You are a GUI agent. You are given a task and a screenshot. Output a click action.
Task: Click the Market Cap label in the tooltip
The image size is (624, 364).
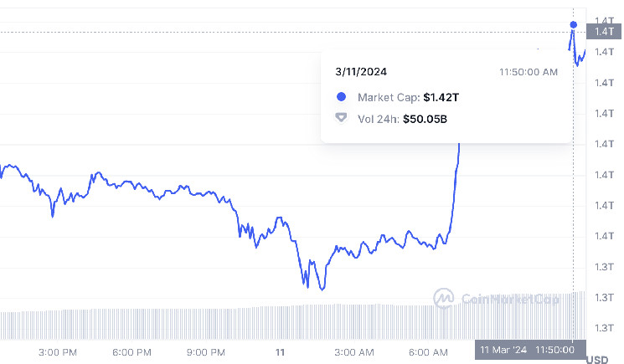coord(389,97)
